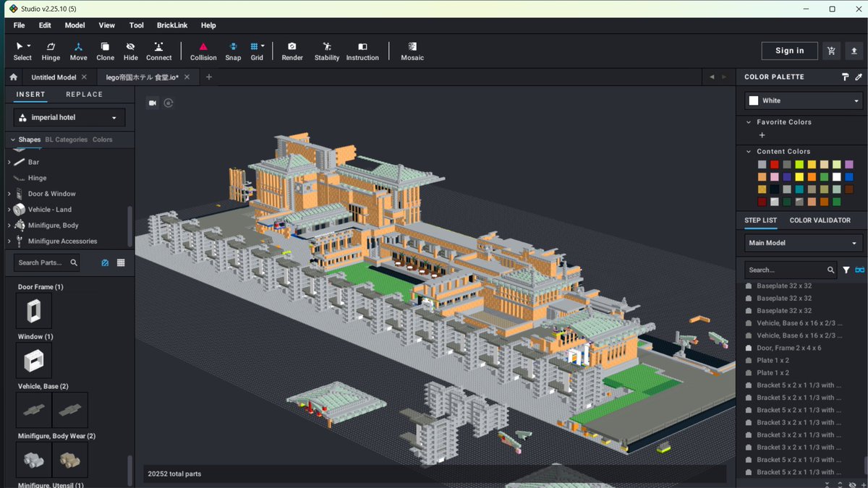Activate the eyedropper color picker
The height and width of the screenshot is (488, 868).
coord(859,77)
